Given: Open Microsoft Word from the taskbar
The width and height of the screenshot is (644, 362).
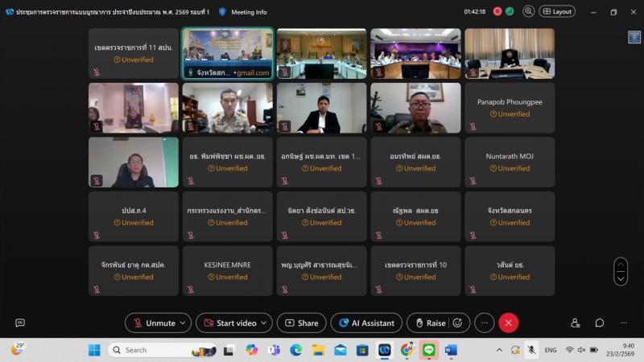Looking at the screenshot, I should tap(451, 350).
